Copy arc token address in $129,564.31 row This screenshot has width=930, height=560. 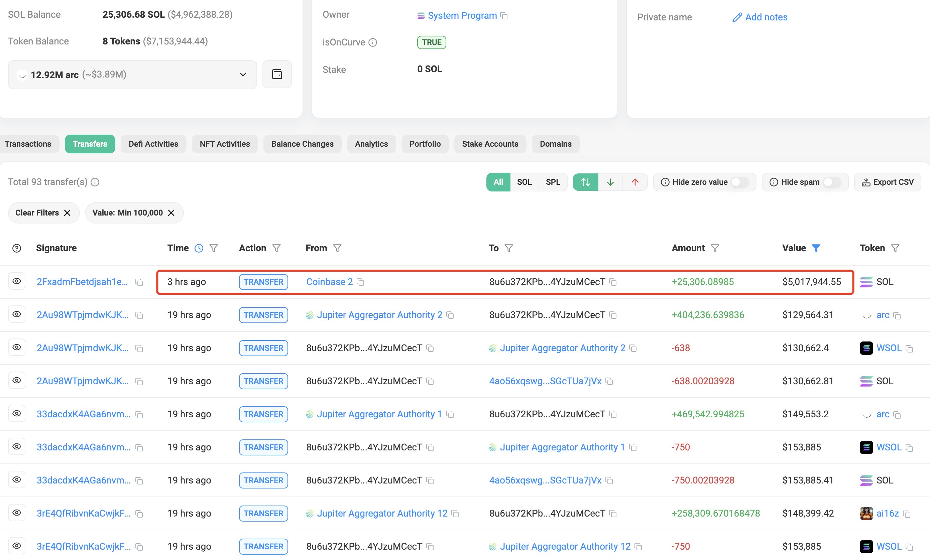point(897,316)
